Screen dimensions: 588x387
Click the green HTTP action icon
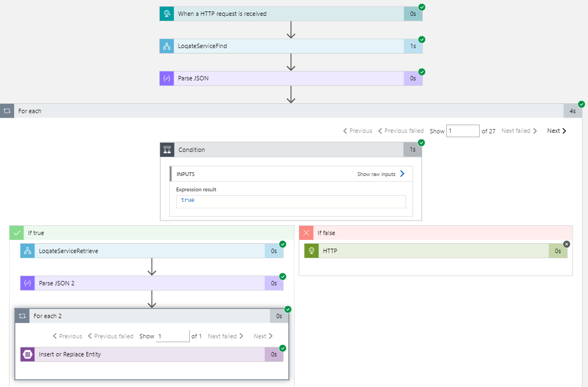311,251
